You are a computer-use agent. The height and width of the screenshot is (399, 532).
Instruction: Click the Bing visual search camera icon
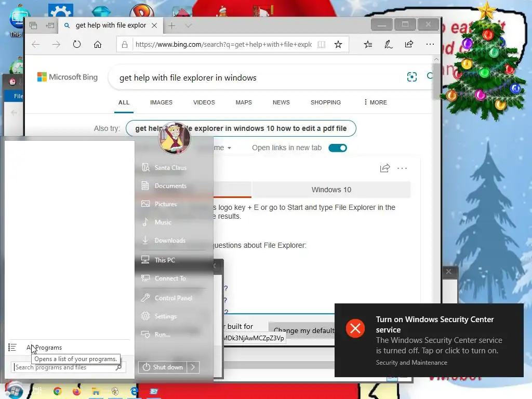click(412, 77)
